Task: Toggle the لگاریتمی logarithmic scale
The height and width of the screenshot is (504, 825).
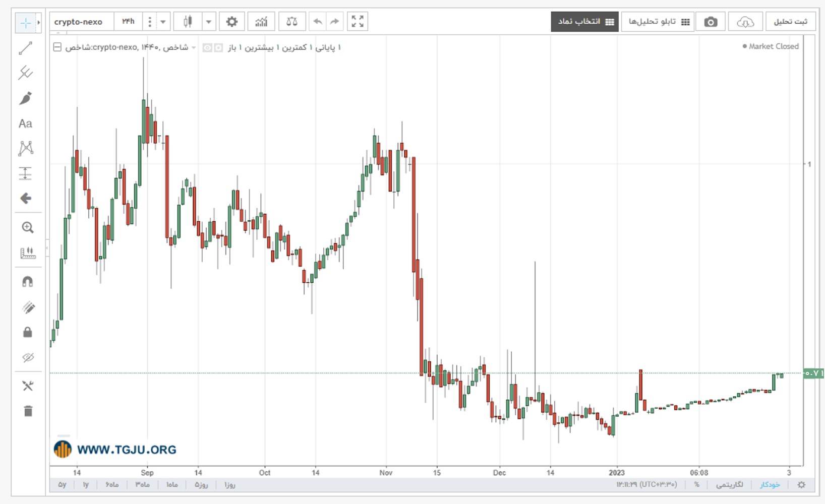Action: (x=729, y=485)
